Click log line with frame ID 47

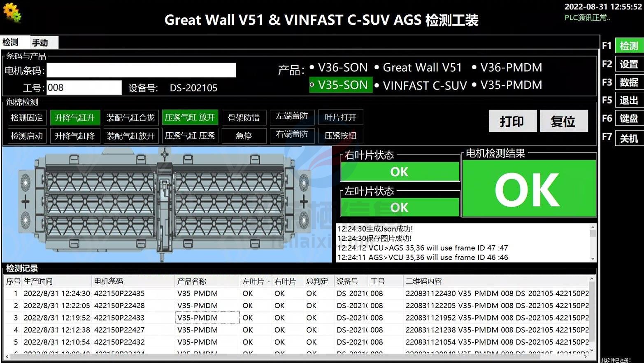423,248
